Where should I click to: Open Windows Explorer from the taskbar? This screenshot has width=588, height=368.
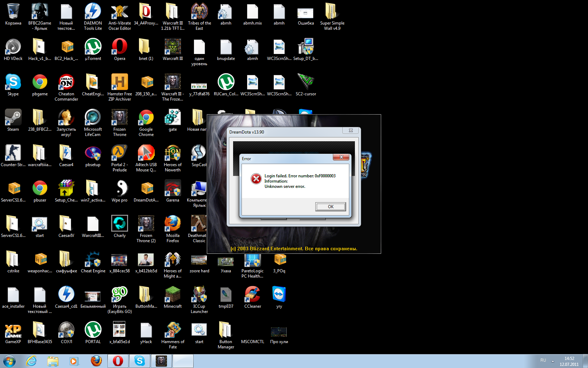pyautogui.click(x=53, y=361)
